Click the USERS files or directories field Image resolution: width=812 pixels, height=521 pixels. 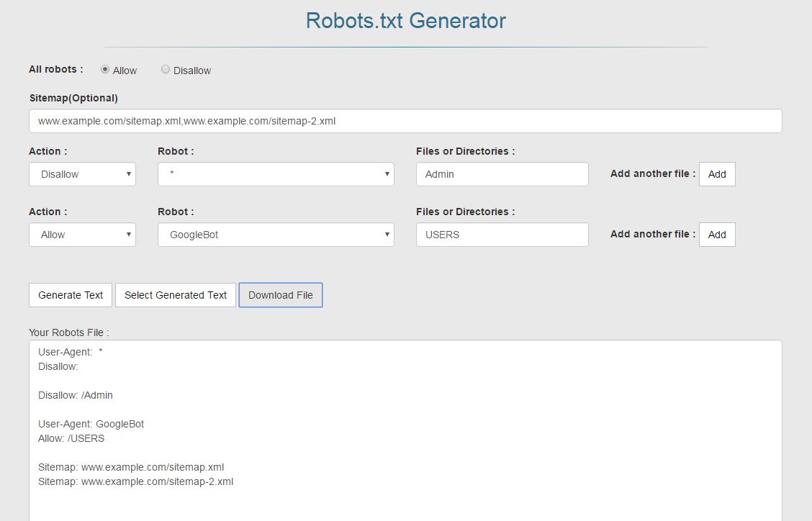502,235
